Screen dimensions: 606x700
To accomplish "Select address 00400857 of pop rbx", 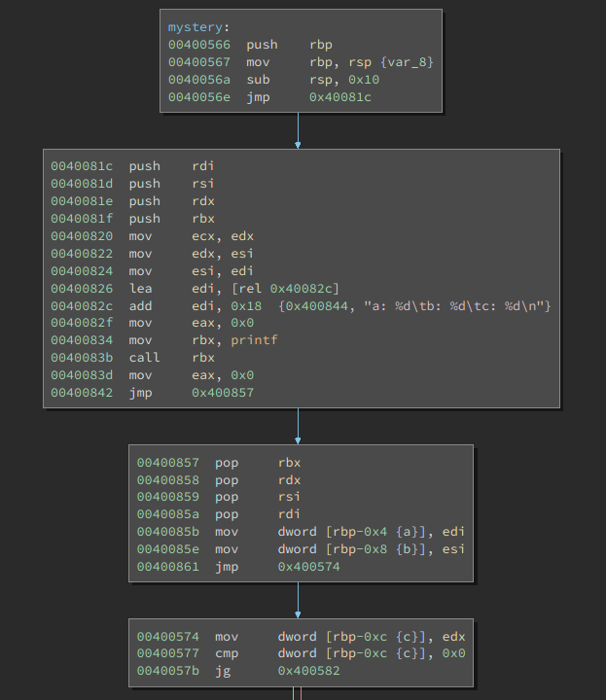I will pos(168,463).
